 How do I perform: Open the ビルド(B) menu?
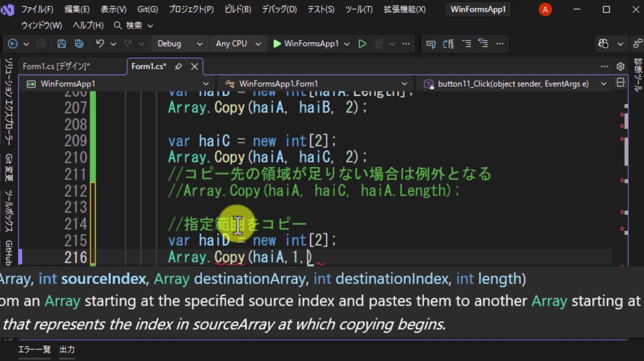(238, 9)
